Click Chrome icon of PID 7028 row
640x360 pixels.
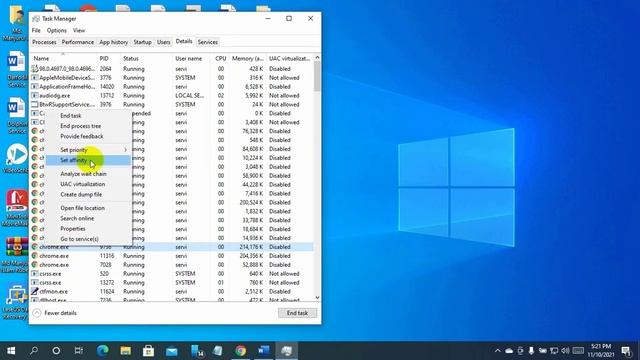35,265
